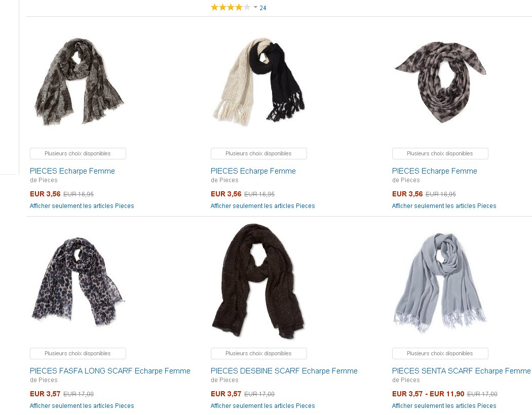The height and width of the screenshot is (415, 532).
Task: Click the EUR 3,57 - EUR 11,90 price
Action: 428,394
